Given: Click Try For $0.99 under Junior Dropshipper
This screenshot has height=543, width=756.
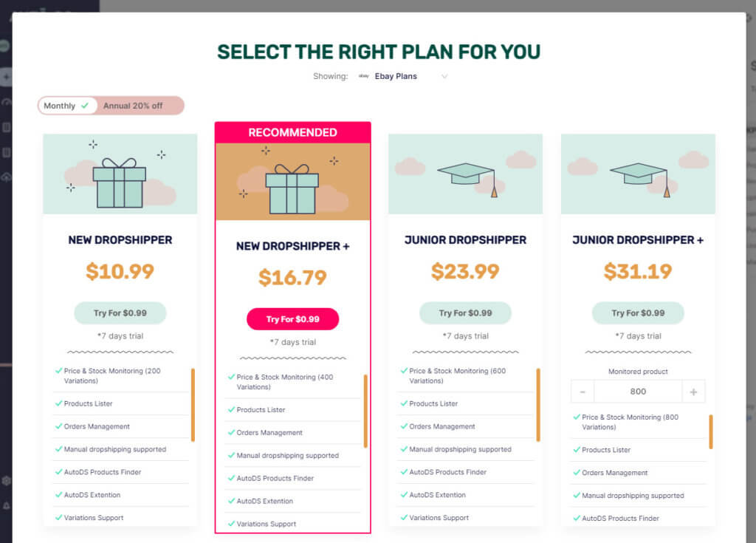Looking at the screenshot, I should click(465, 313).
